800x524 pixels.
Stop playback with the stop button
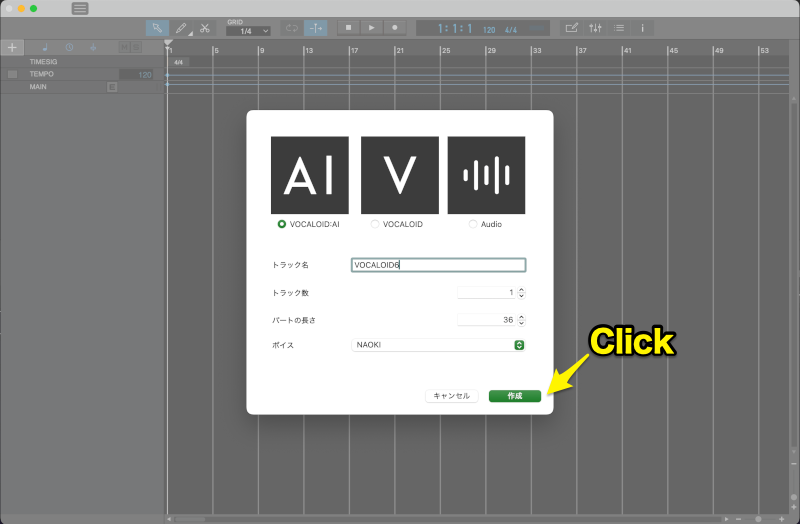(348, 28)
